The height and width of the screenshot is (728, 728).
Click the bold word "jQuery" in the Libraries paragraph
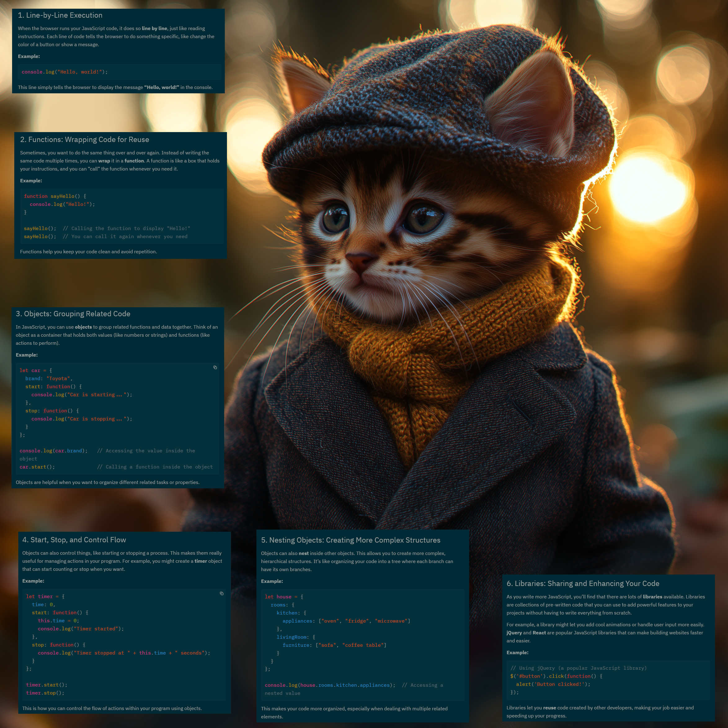(x=514, y=633)
